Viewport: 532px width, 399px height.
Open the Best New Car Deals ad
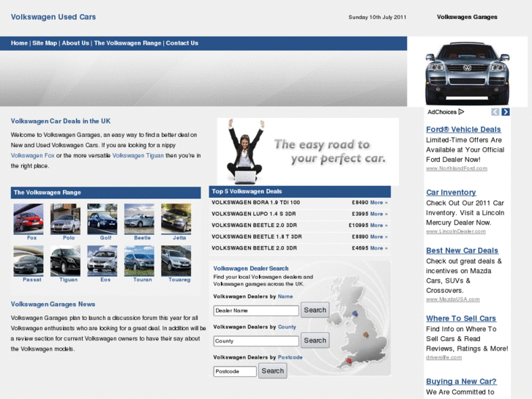[x=462, y=250]
